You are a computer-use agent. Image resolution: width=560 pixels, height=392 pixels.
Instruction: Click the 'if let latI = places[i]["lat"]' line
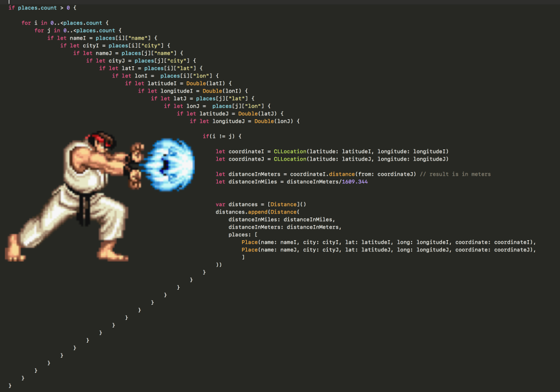pos(151,68)
